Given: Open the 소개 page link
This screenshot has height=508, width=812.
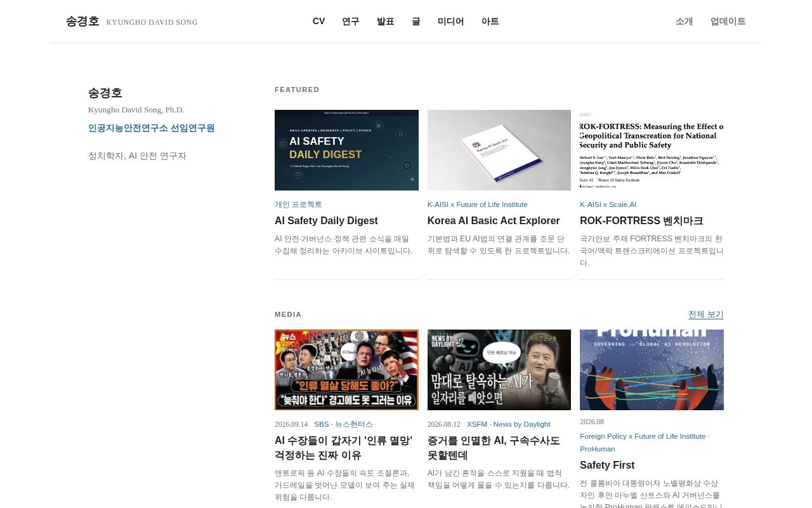Looking at the screenshot, I should 684,22.
